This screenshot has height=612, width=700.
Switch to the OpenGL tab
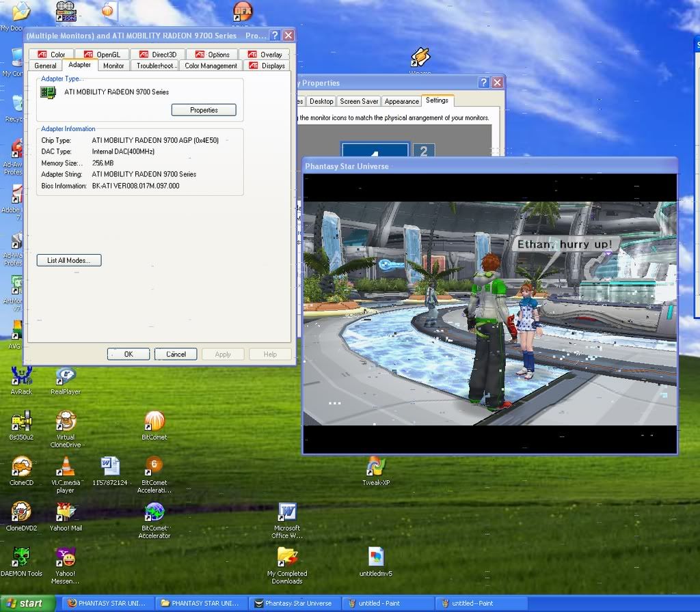tap(102, 55)
